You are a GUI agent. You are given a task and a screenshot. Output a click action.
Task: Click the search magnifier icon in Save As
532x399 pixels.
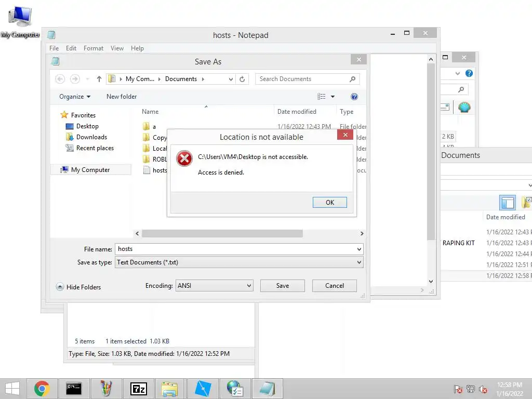[353, 79]
